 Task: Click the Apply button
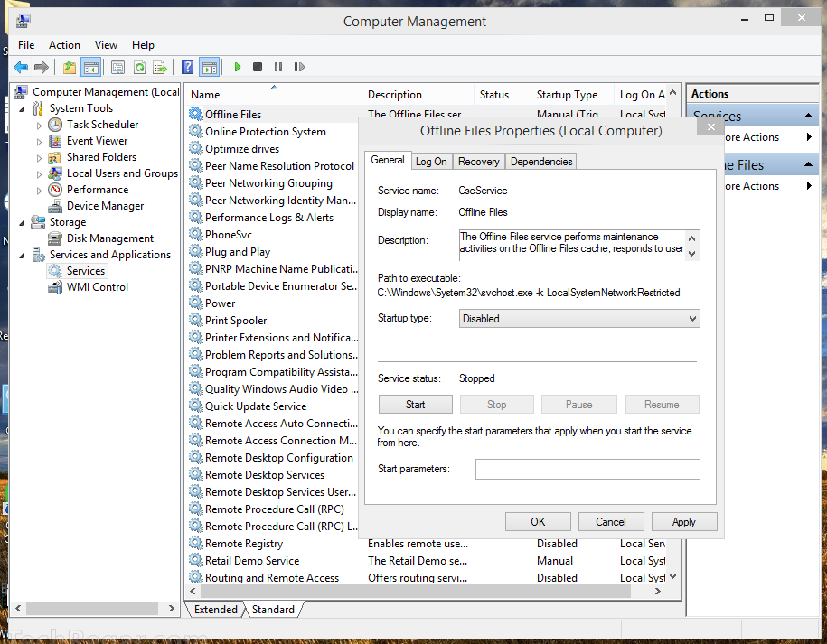(684, 522)
